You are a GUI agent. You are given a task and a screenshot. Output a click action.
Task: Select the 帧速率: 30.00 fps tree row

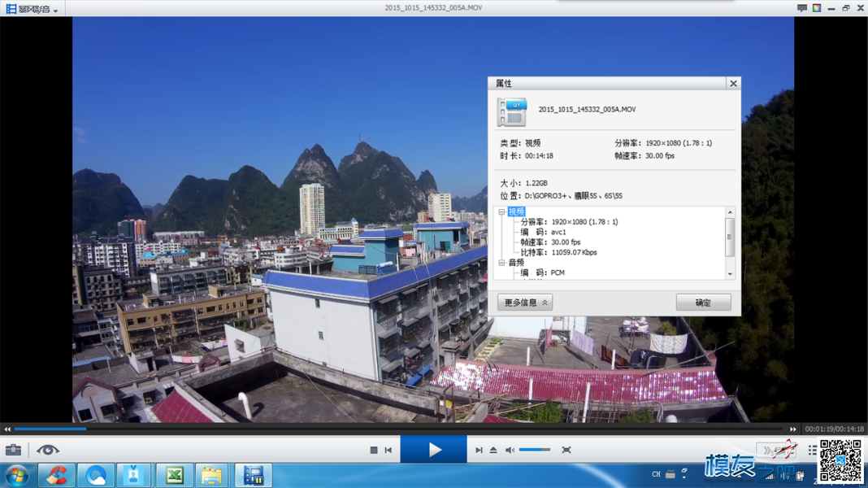[x=550, y=242]
